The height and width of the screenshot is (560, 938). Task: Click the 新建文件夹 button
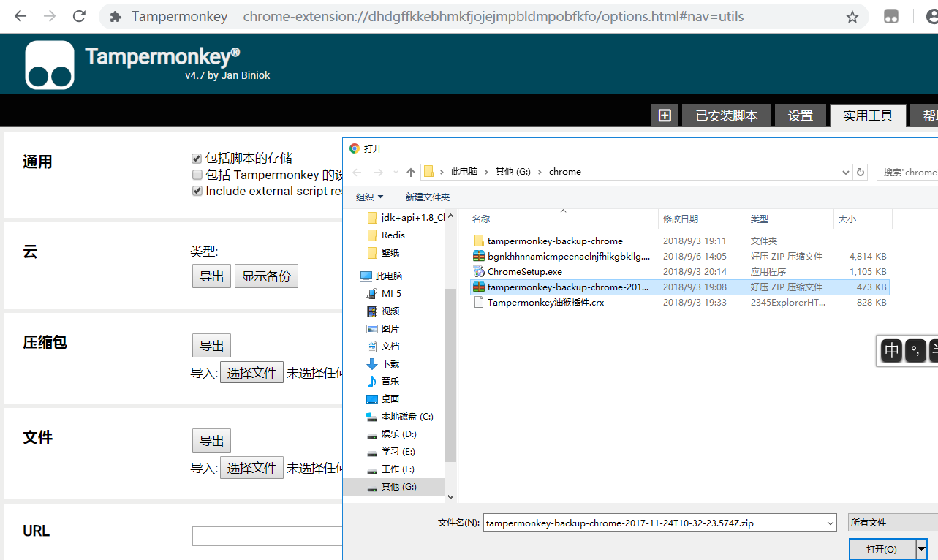(x=428, y=197)
